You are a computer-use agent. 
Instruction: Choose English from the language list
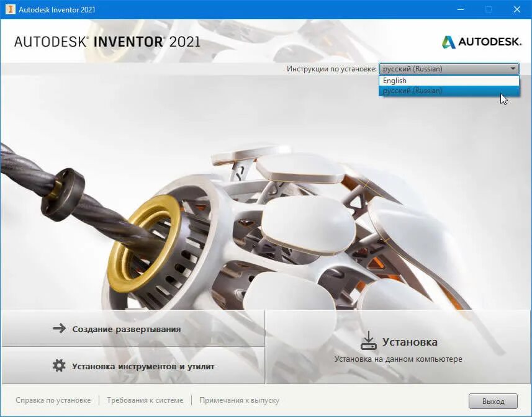449,81
